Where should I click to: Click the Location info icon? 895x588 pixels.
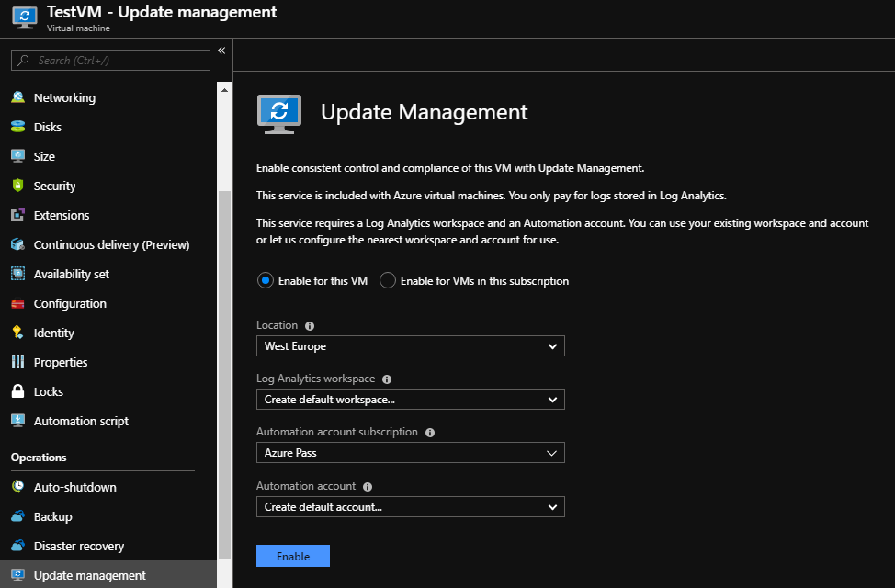[x=310, y=326]
